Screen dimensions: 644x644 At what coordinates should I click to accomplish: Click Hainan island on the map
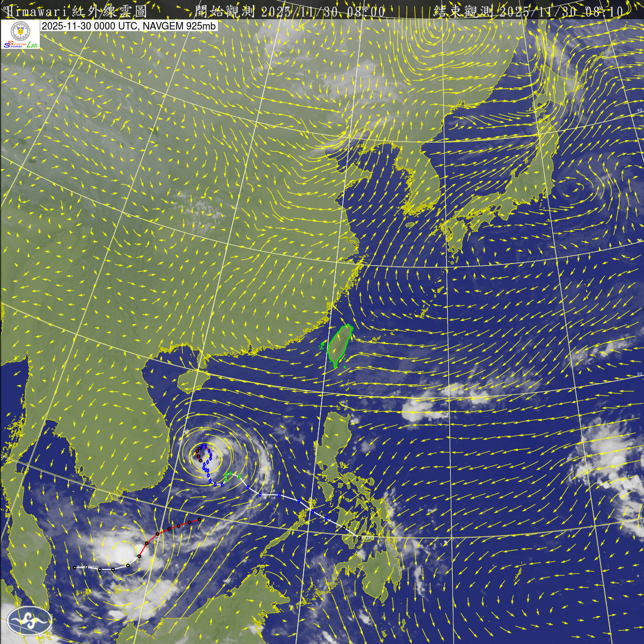point(191,379)
